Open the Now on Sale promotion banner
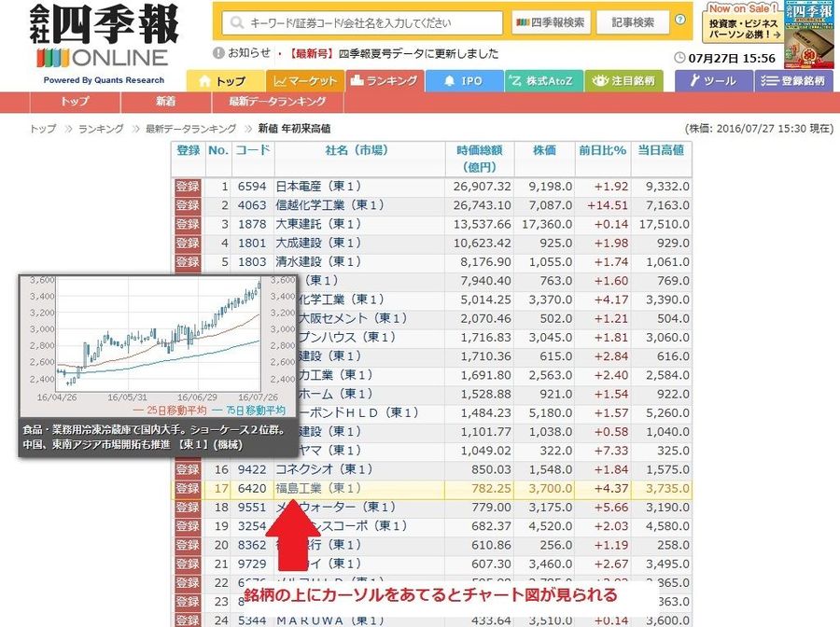This screenshot has height=627, width=840. pyautogui.click(x=743, y=23)
